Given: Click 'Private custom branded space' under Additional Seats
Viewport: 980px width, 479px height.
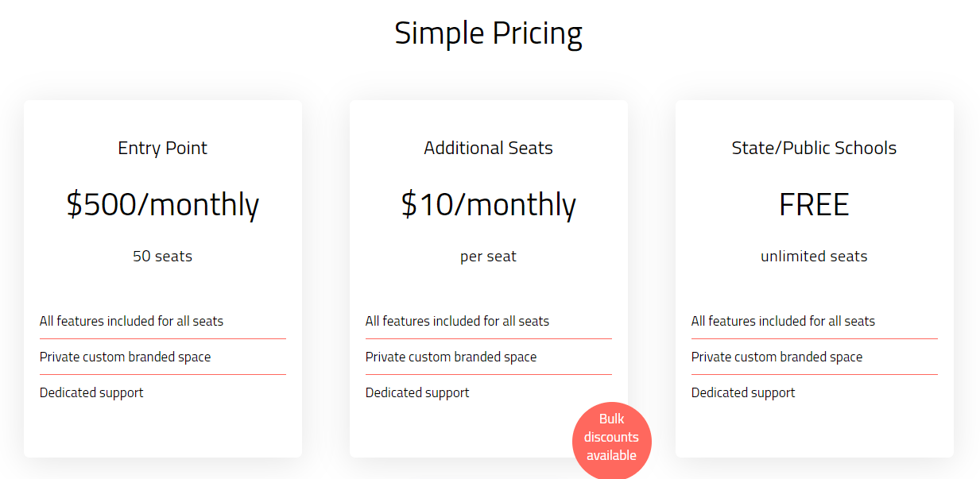Looking at the screenshot, I should [451, 357].
